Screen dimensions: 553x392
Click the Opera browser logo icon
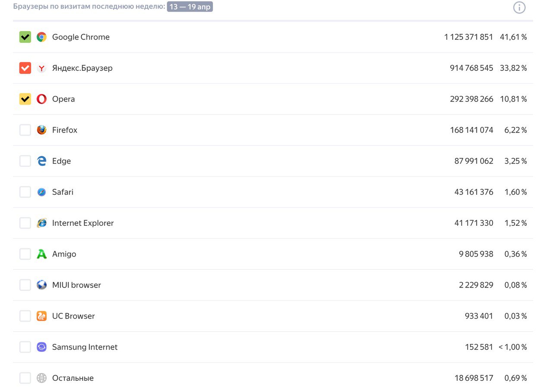[x=41, y=99]
